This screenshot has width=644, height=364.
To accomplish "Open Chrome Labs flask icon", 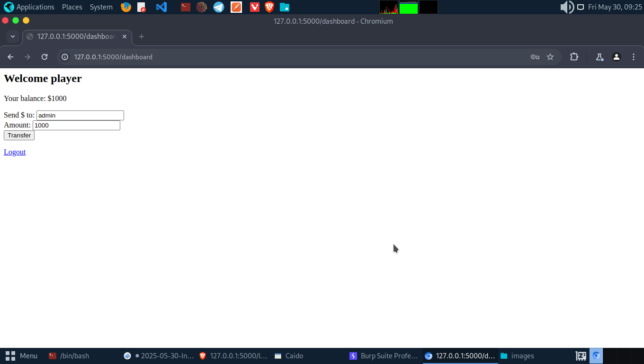I will pos(599,57).
